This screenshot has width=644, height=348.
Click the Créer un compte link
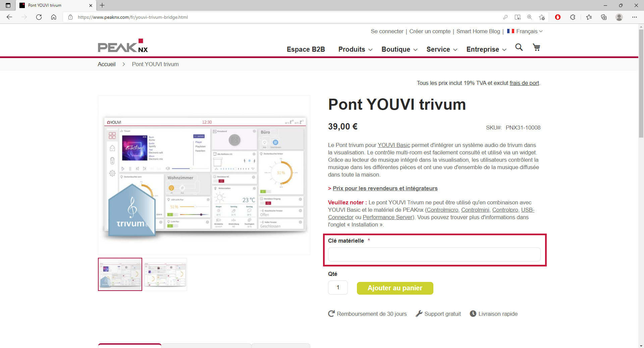[x=430, y=31]
